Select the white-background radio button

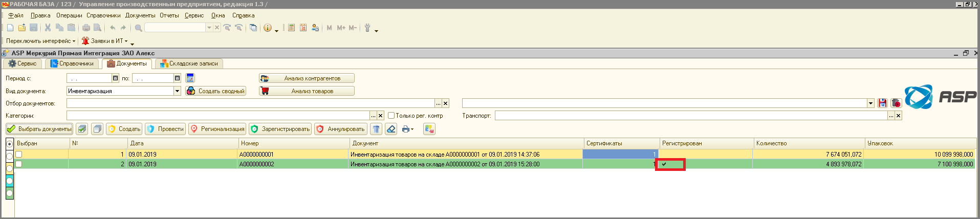(x=10, y=156)
